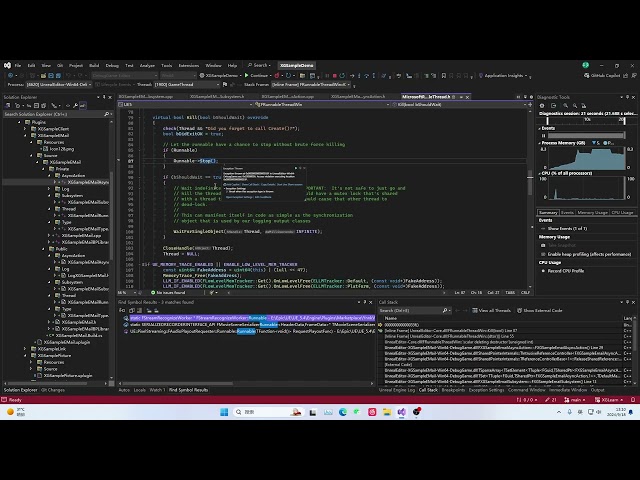Switch to the Breakpoints tab

click(453, 390)
